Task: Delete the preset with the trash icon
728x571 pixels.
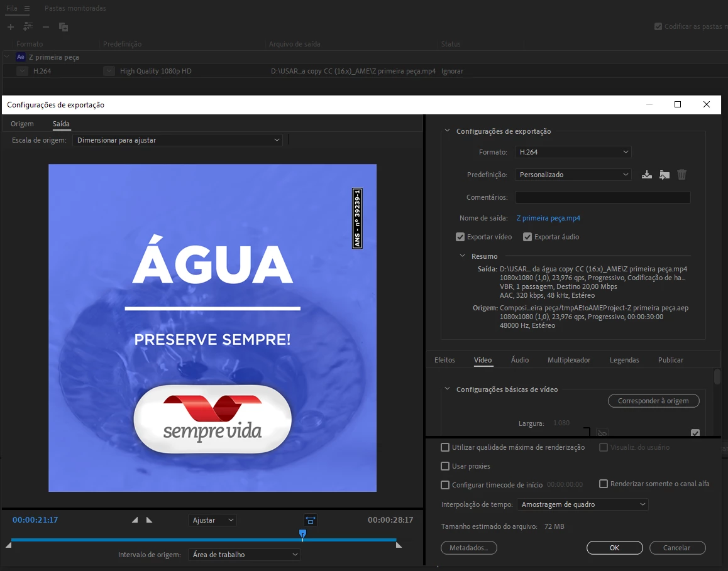Action: (x=681, y=175)
